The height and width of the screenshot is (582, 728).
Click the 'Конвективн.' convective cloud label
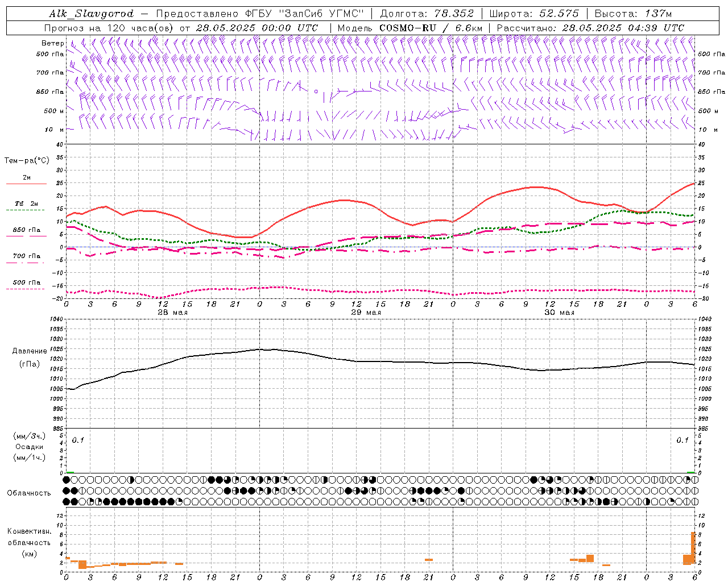coord(29,531)
